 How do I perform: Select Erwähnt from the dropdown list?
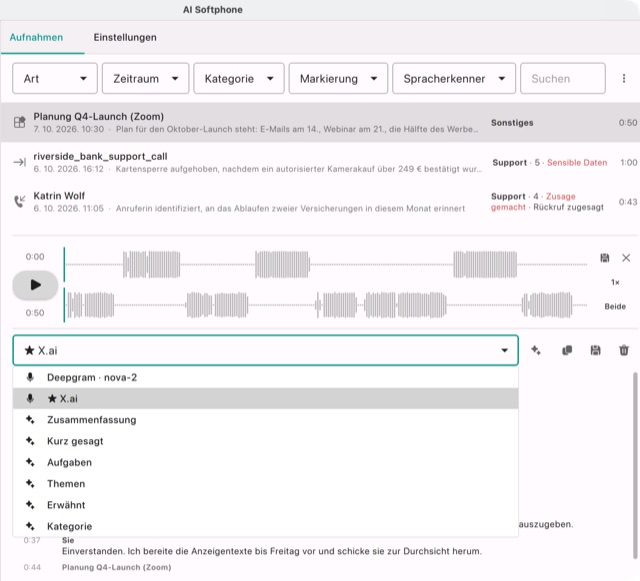click(266, 505)
